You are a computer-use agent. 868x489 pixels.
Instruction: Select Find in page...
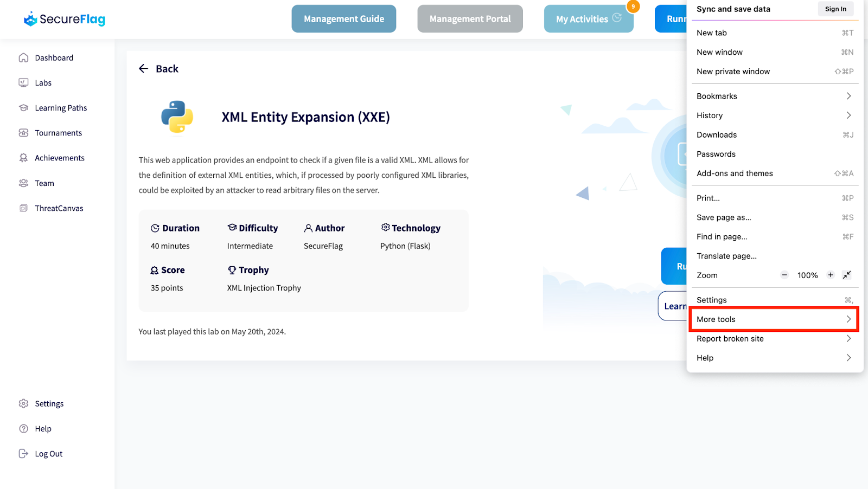point(774,236)
